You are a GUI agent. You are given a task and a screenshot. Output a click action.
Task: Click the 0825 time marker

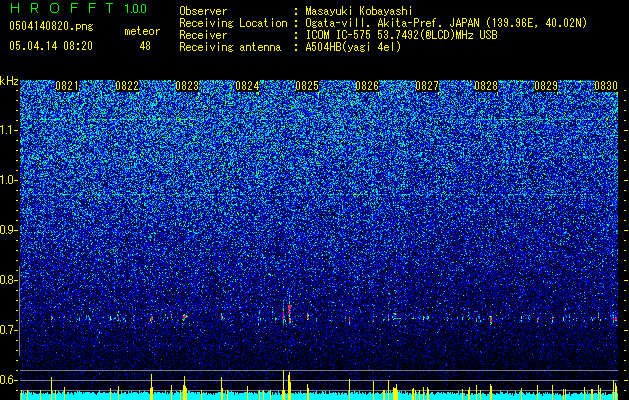click(307, 86)
